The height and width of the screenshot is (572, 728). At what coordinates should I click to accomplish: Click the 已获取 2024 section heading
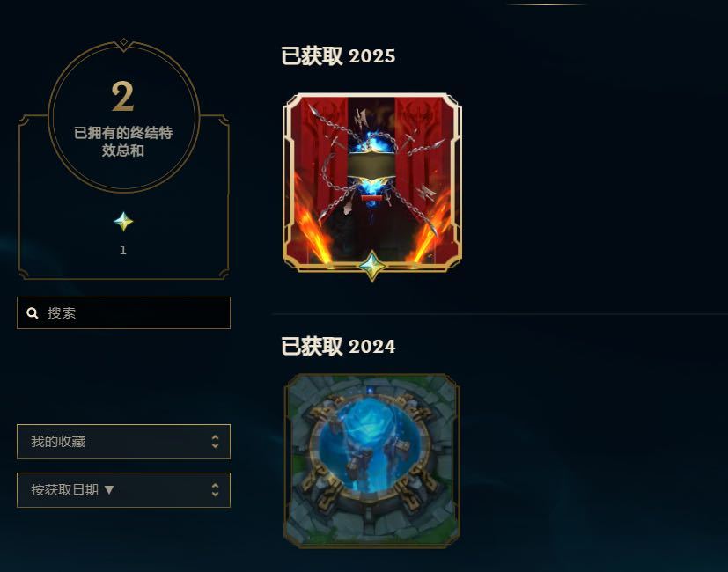[x=338, y=347]
